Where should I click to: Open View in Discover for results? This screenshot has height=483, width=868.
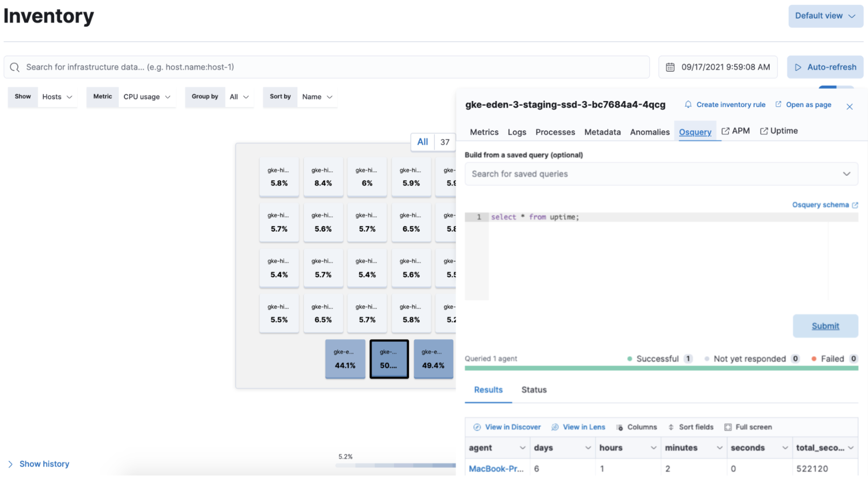(x=507, y=427)
